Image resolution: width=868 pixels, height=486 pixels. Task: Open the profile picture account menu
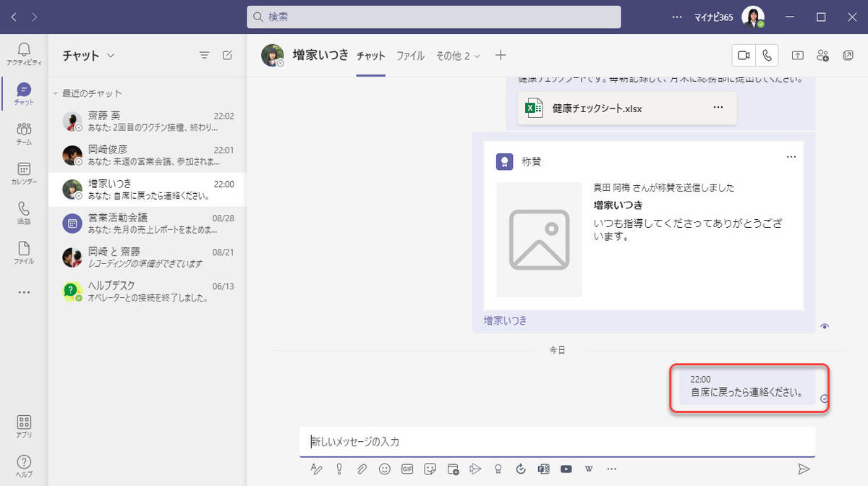click(x=754, y=17)
